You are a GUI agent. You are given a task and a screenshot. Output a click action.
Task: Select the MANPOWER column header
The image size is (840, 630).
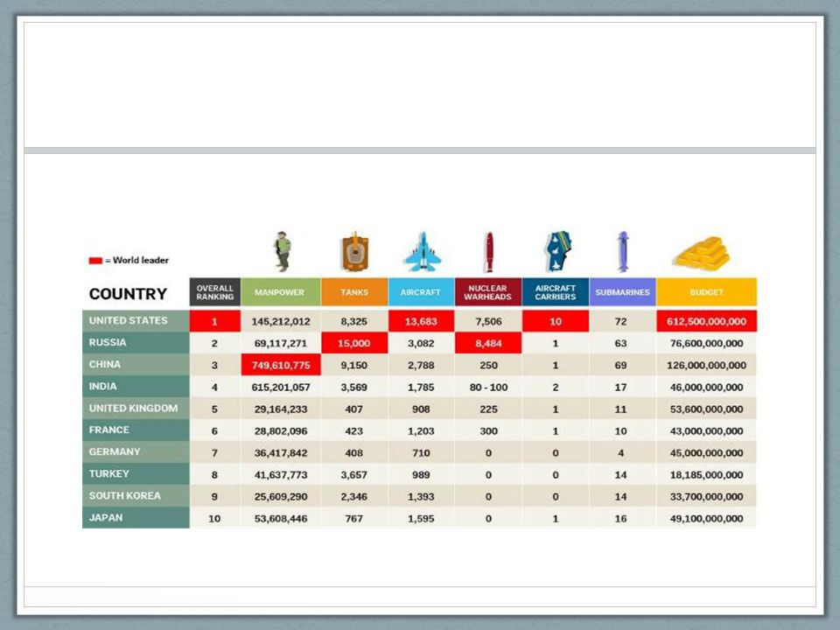coord(281,292)
